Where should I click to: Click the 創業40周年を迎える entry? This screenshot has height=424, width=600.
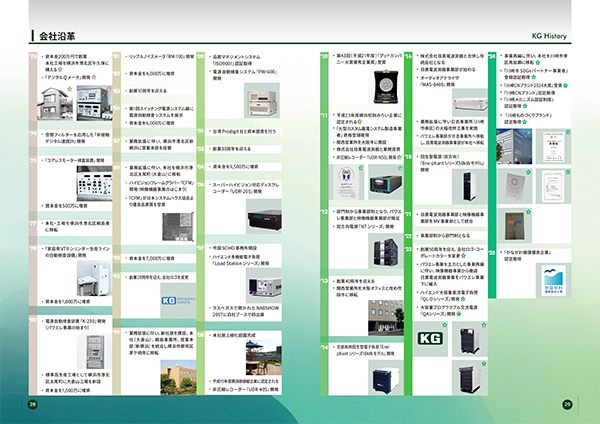(x=355, y=281)
